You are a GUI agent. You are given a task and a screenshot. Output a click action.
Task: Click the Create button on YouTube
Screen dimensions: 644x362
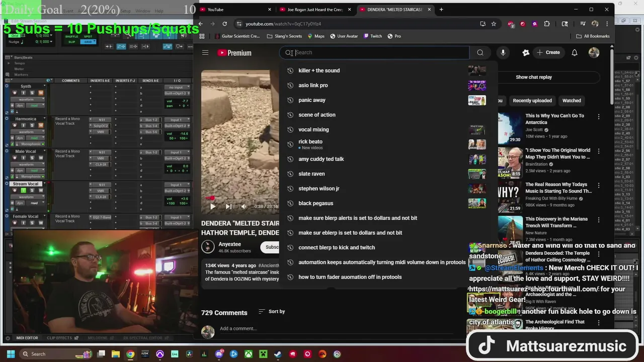tap(548, 52)
